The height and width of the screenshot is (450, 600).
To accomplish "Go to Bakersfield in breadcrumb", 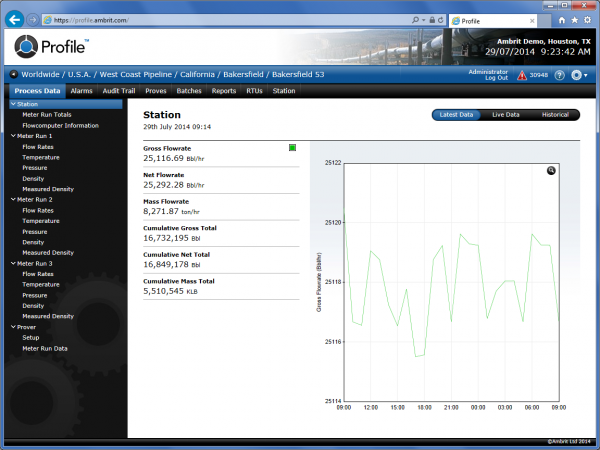I will point(243,74).
